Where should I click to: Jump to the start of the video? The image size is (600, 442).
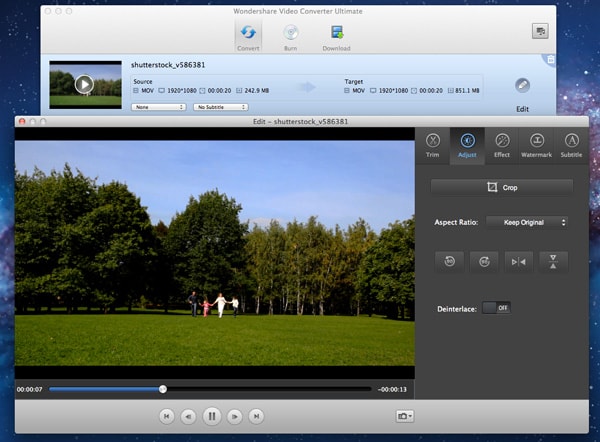(166, 416)
